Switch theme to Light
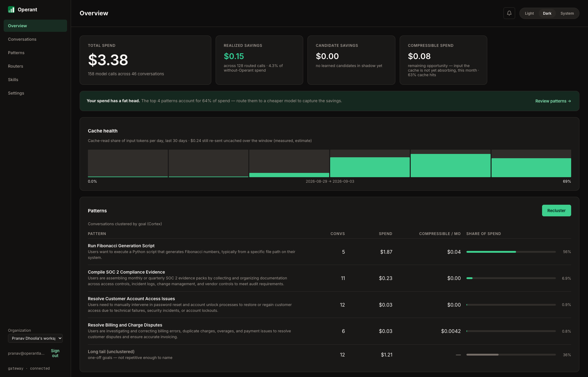The image size is (588, 377). [529, 13]
